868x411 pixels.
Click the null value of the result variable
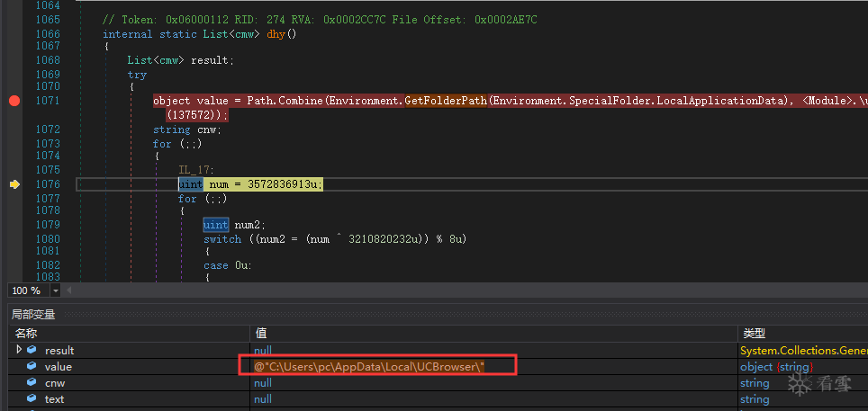point(263,350)
